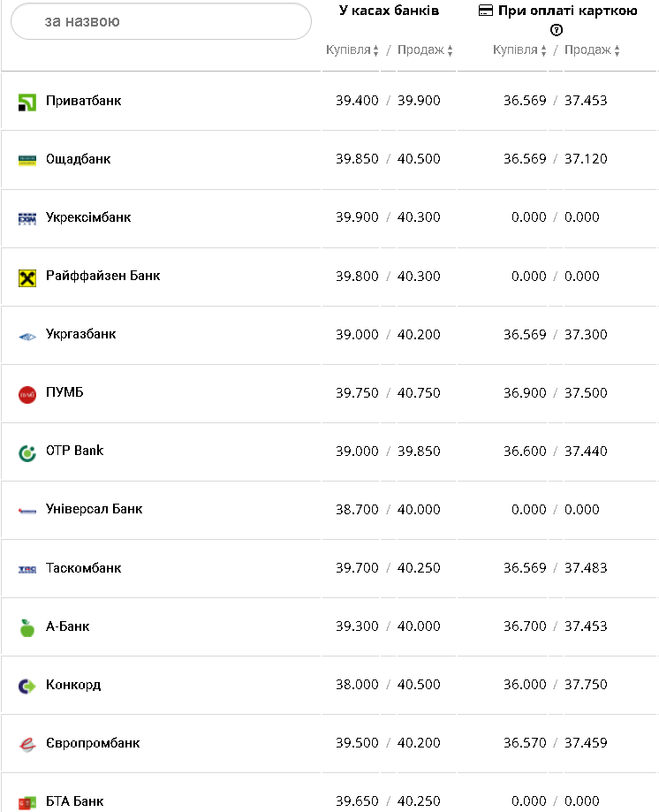Click the ПУМБ red logo icon
Viewport: 659px width, 812px height.
click(x=27, y=394)
